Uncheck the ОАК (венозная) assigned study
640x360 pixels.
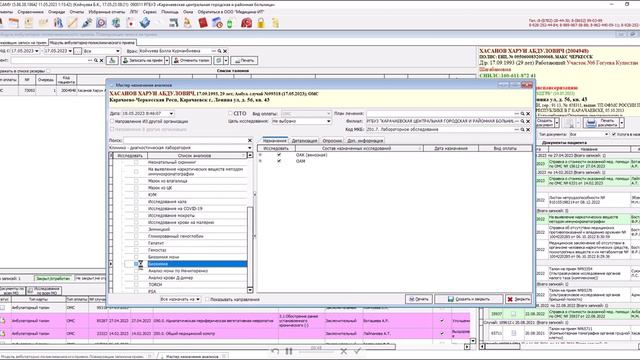pos(279,155)
